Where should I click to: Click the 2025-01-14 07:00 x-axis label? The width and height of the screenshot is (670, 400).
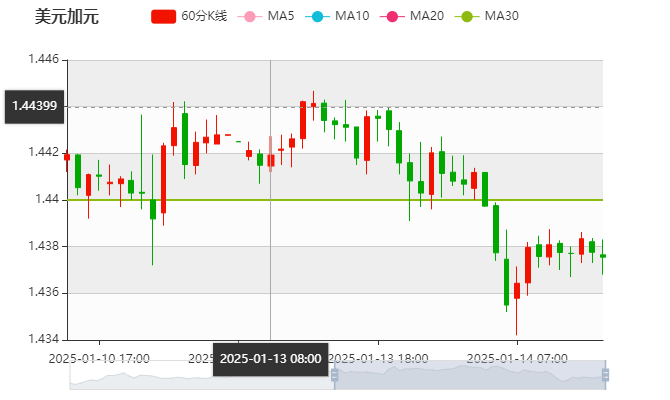[x=518, y=358]
